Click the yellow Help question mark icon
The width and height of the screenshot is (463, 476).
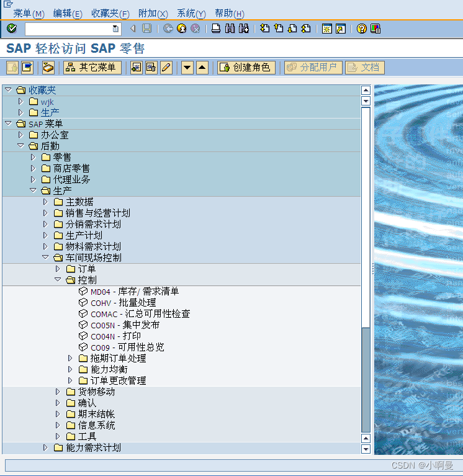click(362, 29)
